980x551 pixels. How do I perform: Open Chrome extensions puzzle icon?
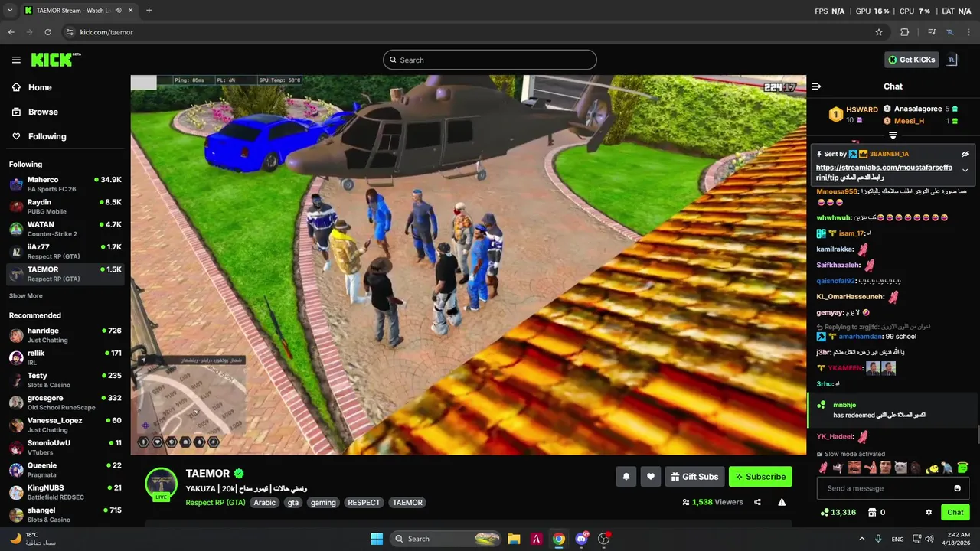(x=904, y=32)
